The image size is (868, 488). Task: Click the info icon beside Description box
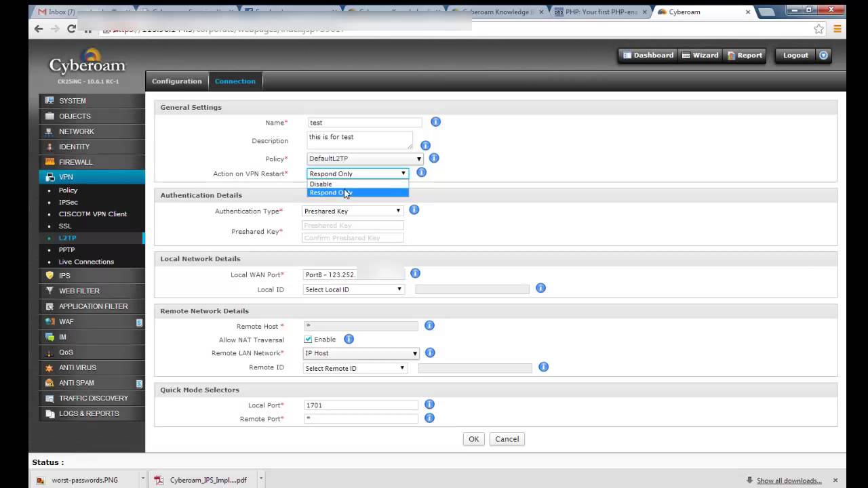425,146
